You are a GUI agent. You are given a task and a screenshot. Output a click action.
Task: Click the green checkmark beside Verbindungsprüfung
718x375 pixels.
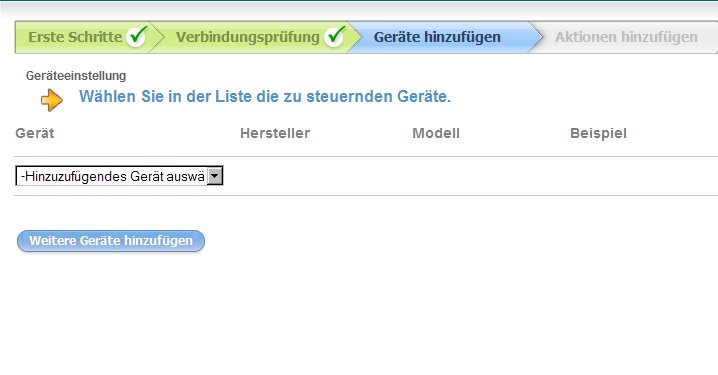[335, 37]
